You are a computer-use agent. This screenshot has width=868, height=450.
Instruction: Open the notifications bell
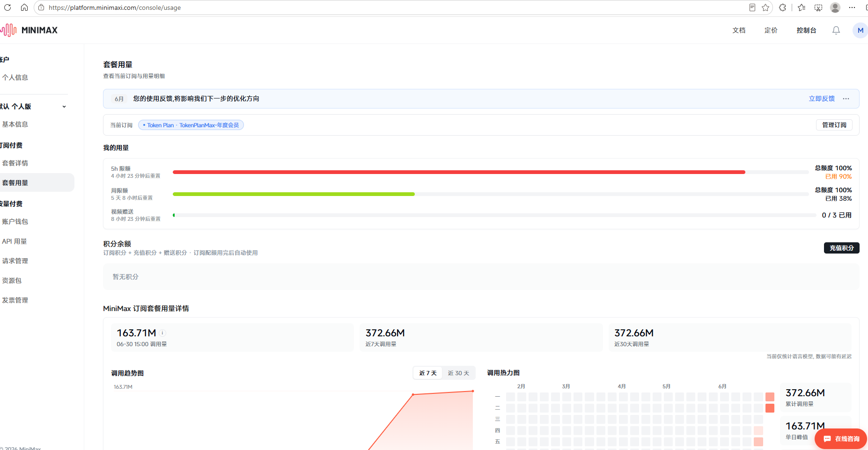pos(836,30)
